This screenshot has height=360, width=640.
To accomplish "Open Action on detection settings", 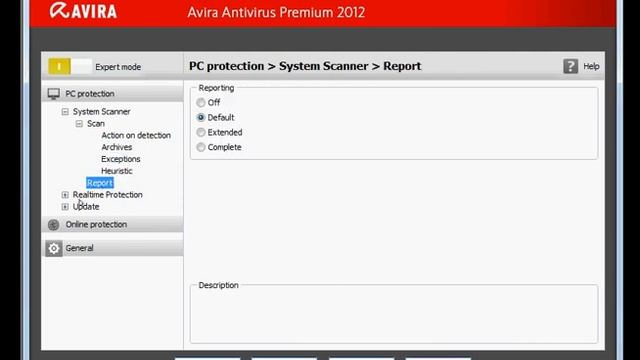I will coord(136,135).
